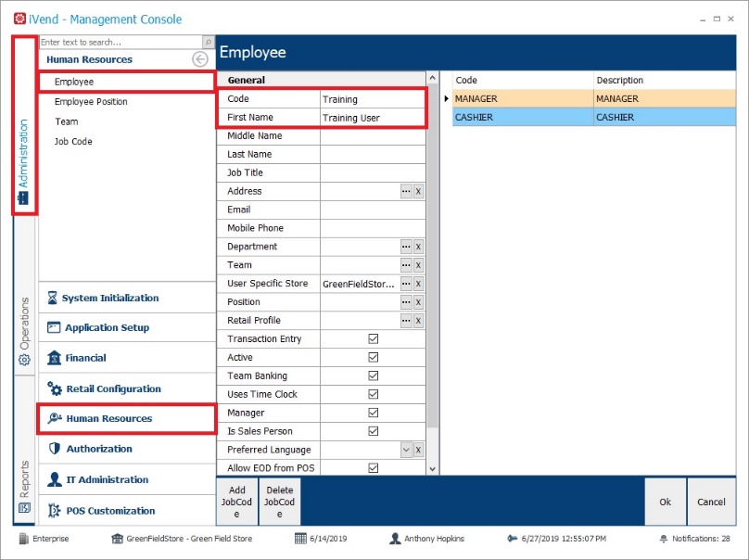Open the Team lookup ellipsis button
Image resolution: width=749 pixels, height=560 pixels.
point(406,265)
